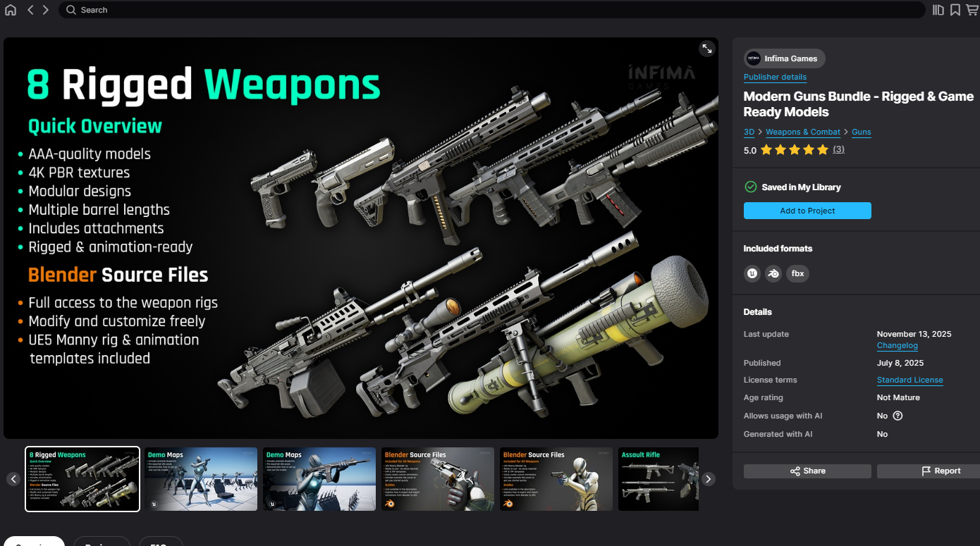The width and height of the screenshot is (980, 546).
Task: Open the Weapons & Combat breadcrumb category
Action: pos(802,132)
